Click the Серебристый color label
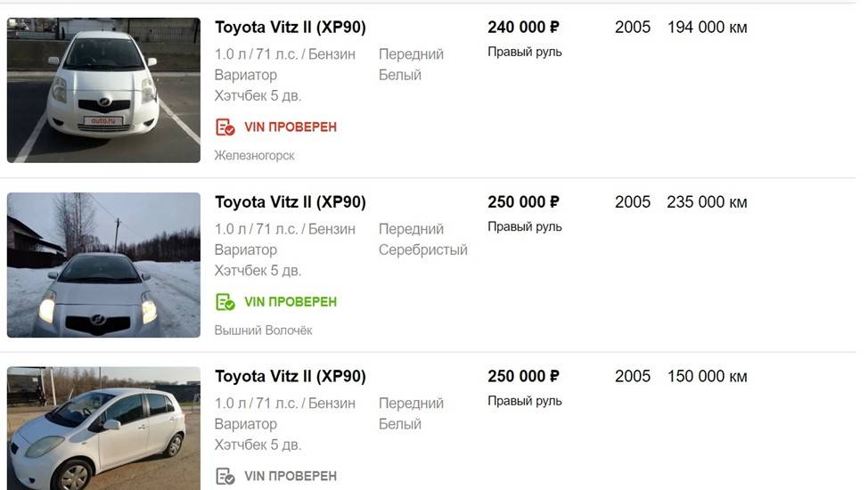 tap(422, 250)
